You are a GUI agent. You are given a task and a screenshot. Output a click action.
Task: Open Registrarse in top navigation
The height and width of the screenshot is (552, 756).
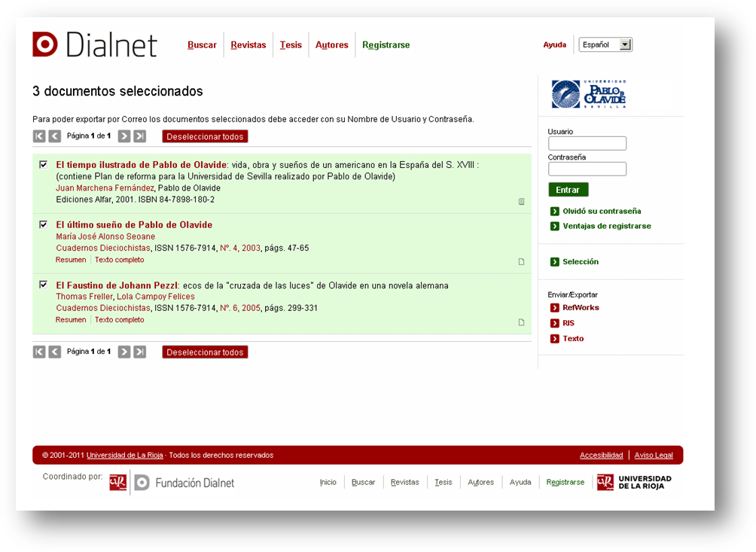(386, 45)
